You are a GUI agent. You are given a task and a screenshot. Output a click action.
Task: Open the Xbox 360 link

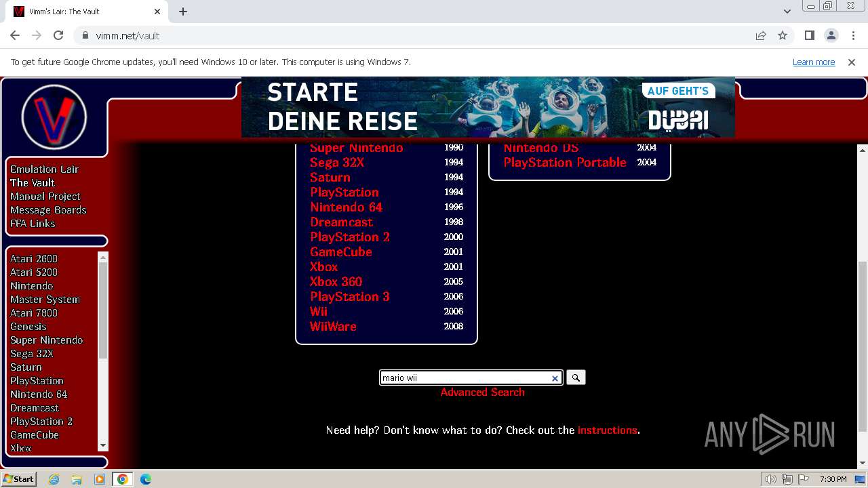(336, 281)
